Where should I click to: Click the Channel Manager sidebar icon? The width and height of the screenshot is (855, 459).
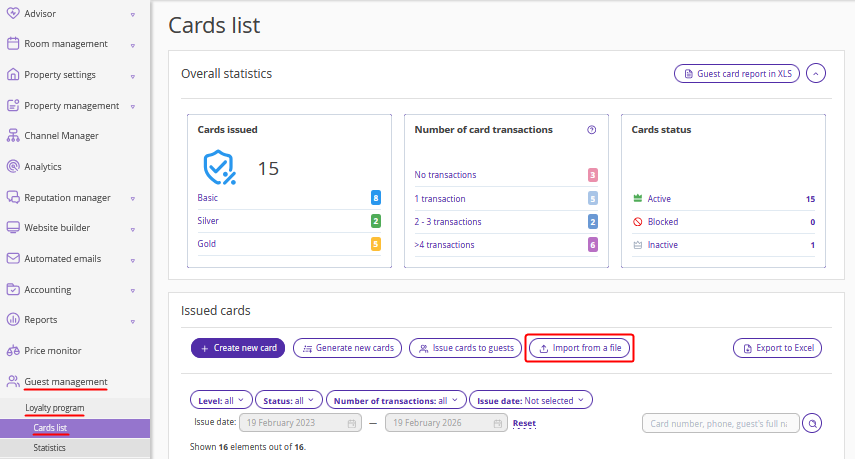(13, 136)
